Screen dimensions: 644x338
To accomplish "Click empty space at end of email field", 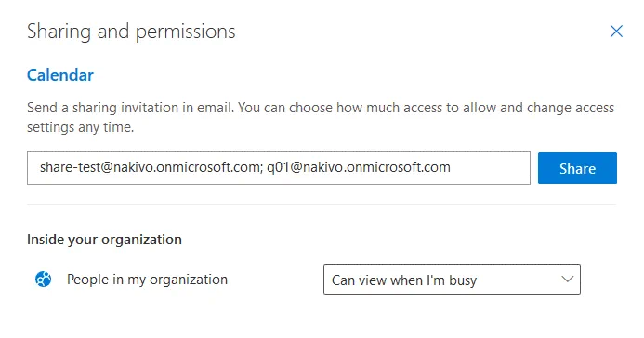I will [x=489, y=168].
